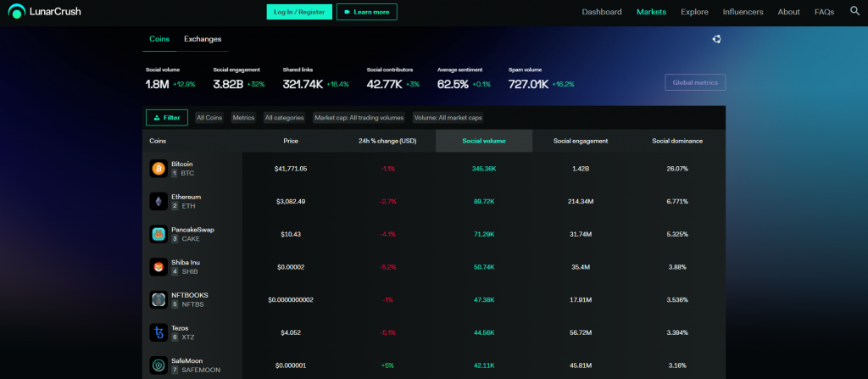The width and height of the screenshot is (868, 379).
Task: Open the NFTBOOKS name link
Action: tap(190, 295)
